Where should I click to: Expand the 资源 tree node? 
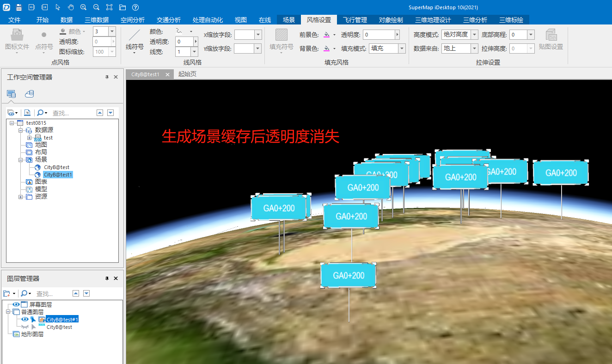point(21,197)
